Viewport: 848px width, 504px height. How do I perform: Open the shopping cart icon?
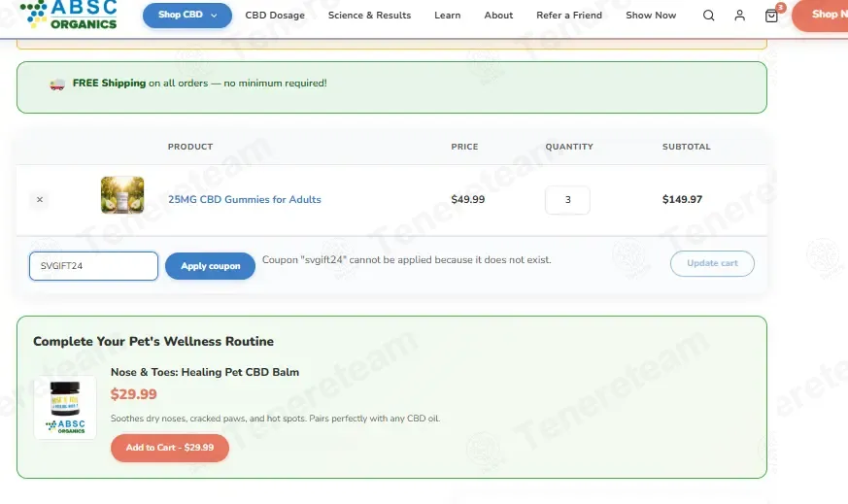(771, 16)
